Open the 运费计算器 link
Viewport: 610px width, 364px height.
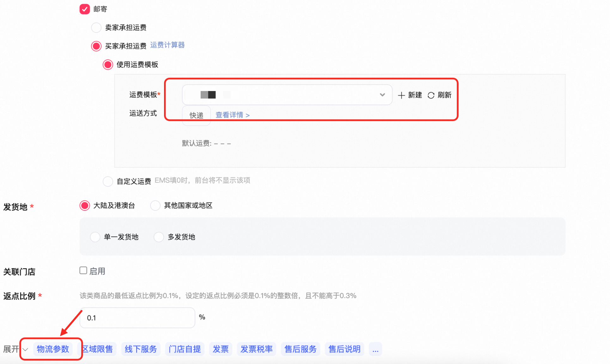tap(168, 45)
